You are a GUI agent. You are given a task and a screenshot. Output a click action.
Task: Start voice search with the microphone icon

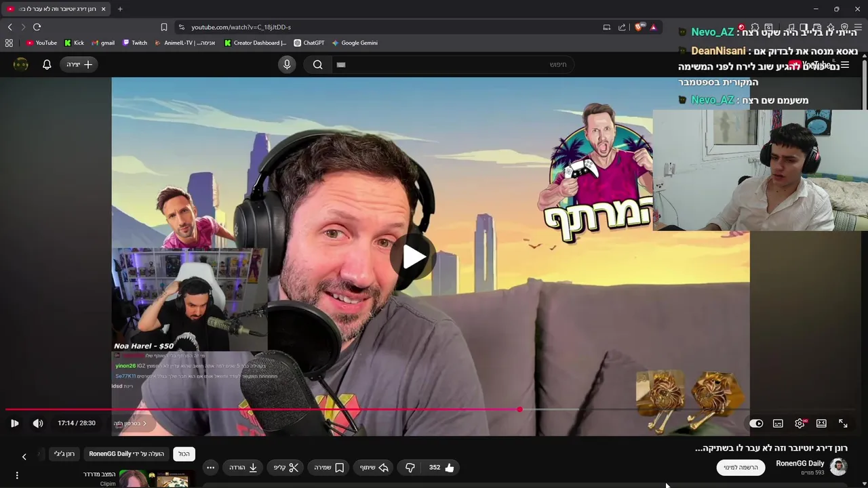pos(287,64)
